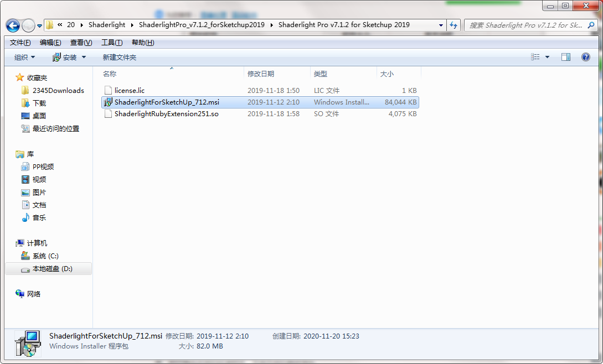Viewport: 603px width, 364px height.
Task: Open the 视频 library
Action: (x=39, y=179)
